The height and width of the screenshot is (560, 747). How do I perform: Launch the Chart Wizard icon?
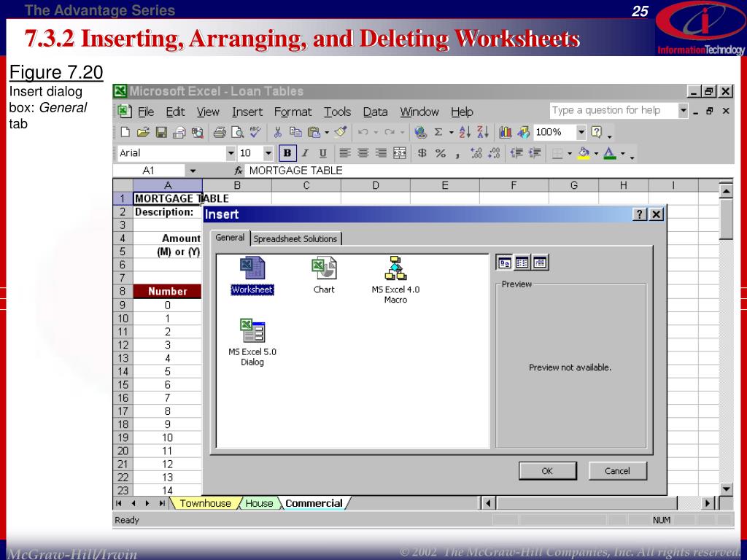click(506, 133)
